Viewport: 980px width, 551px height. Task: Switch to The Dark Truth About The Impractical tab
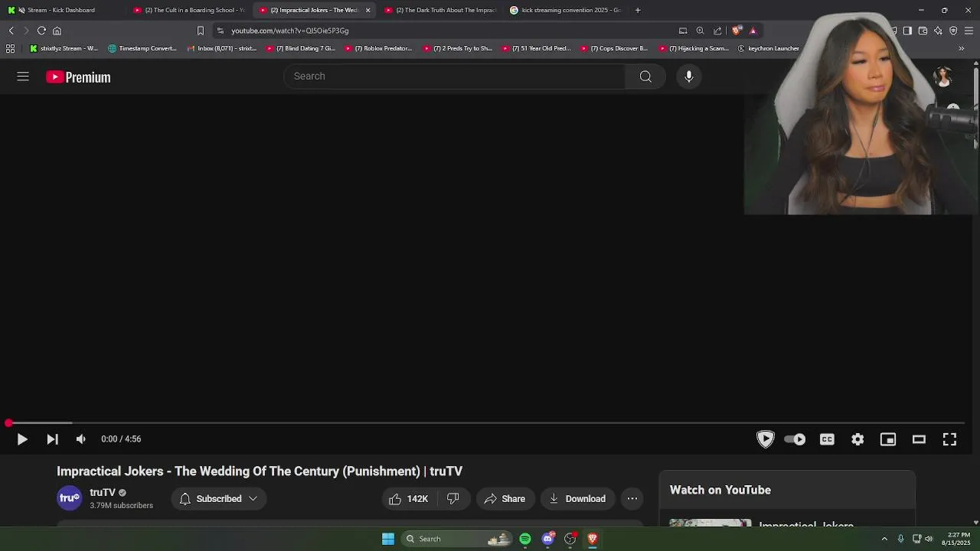(440, 10)
